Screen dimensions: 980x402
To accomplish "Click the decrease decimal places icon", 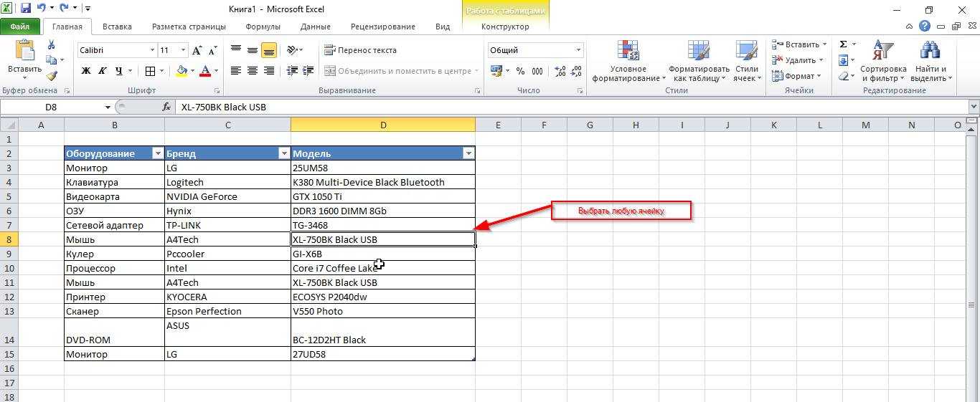I will pos(578,71).
